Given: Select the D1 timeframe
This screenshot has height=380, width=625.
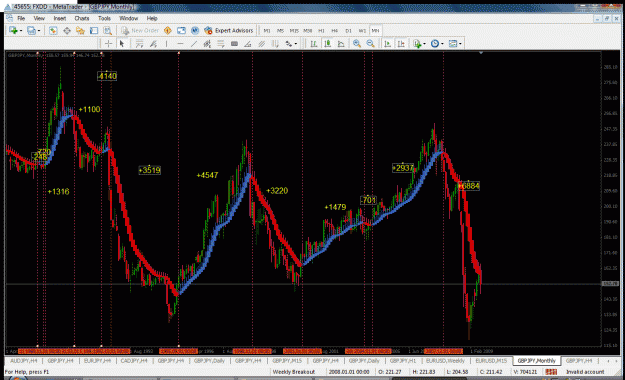Looking at the screenshot, I should (x=348, y=31).
